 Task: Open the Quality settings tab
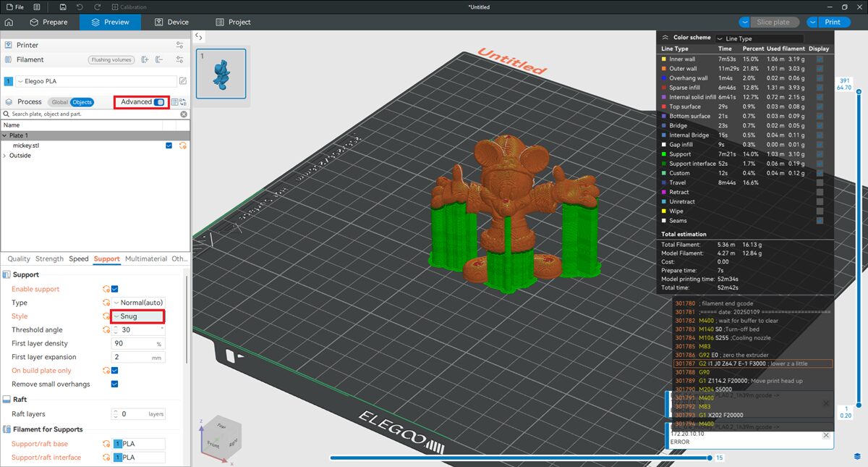(x=19, y=259)
